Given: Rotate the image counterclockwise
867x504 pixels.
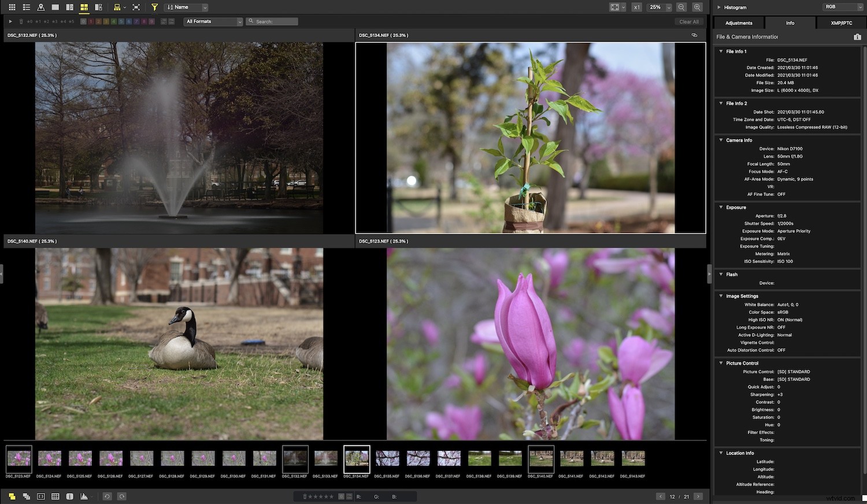Looking at the screenshot, I should click(107, 496).
